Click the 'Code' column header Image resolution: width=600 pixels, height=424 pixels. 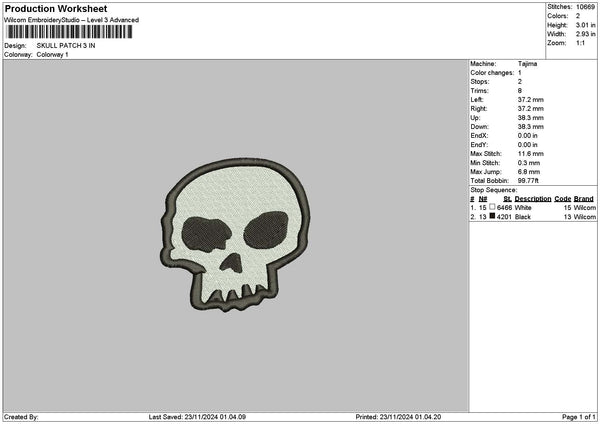point(562,199)
